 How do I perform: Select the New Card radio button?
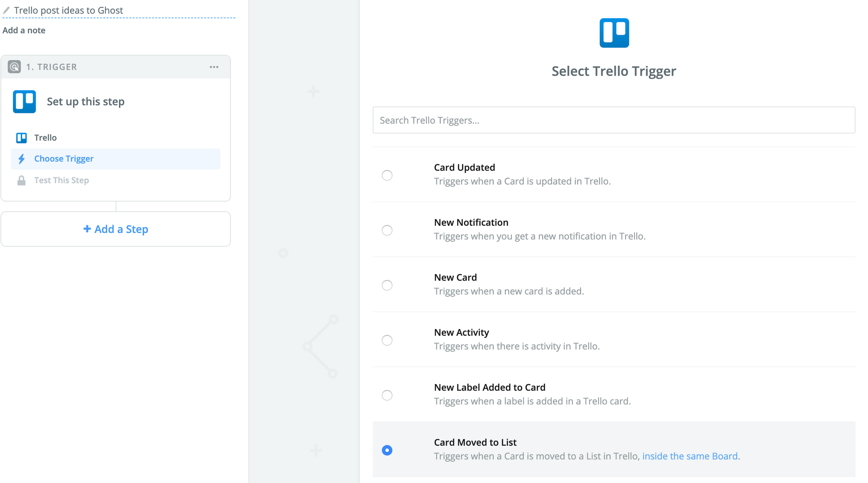click(387, 285)
